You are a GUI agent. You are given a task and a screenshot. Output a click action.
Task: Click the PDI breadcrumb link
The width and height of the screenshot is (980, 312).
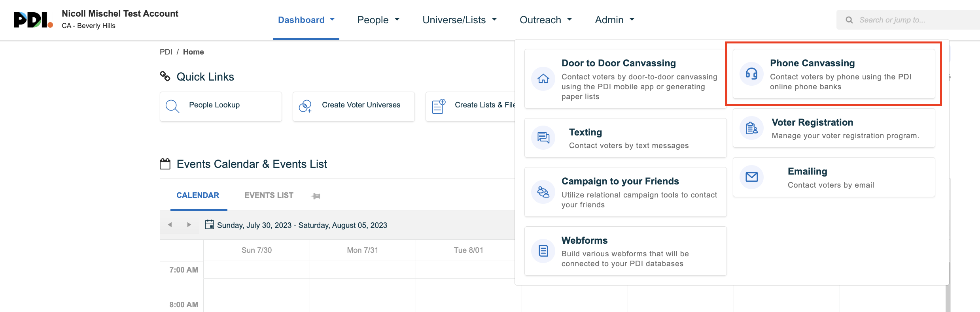point(166,52)
